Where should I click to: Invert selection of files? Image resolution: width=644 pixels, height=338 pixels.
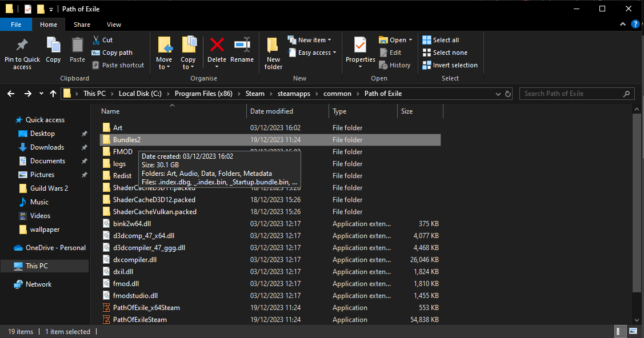pos(450,65)
